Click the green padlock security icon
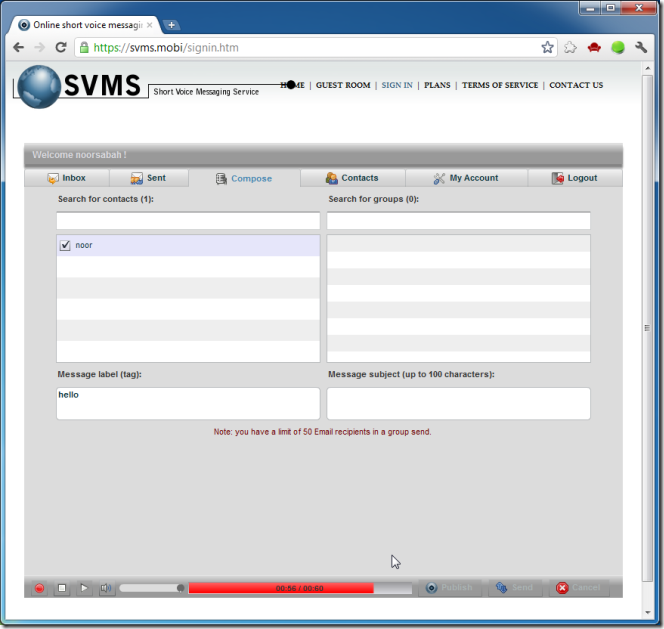The width and height of the screenshot is (664, 629). pyautogui.click(x=84, y=47)
